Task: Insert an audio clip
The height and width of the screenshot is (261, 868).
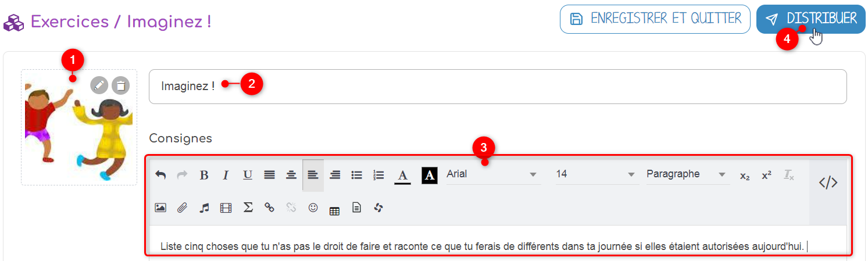Action: 204,208
